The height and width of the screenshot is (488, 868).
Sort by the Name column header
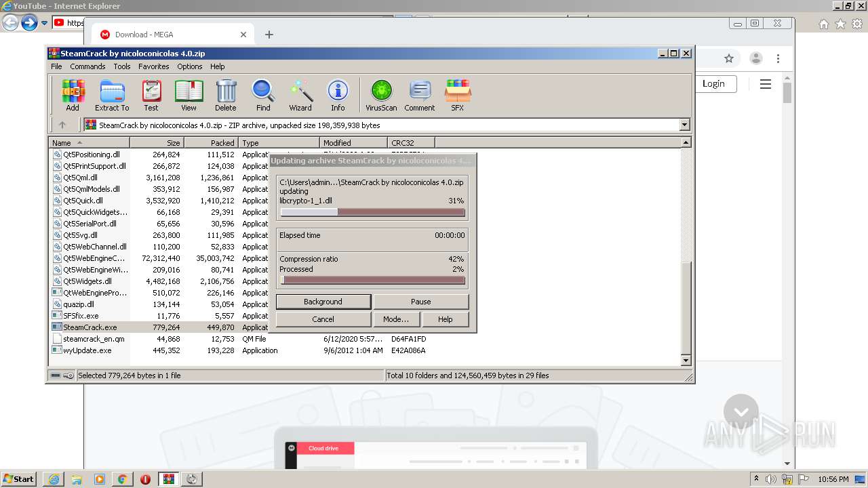click(x=89, y=142)
